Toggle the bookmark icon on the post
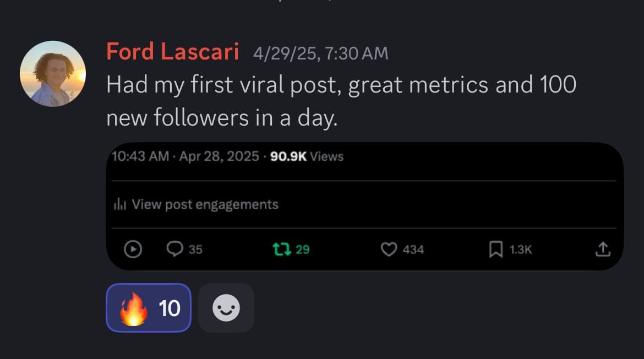The image size is (644, 359). pyautogui.click(x=495, y=249)
